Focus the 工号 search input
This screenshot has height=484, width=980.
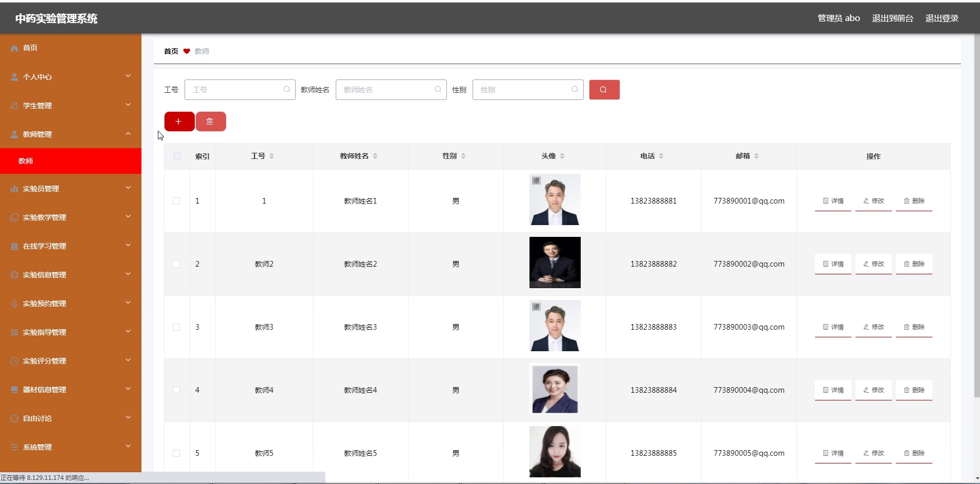pyautogui.click(x=240, y=90)
